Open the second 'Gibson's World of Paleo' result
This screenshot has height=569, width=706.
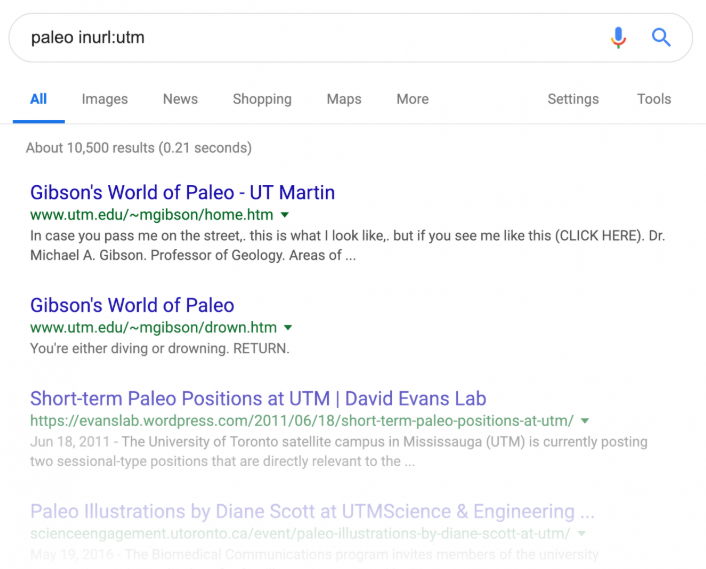(132, 305)
